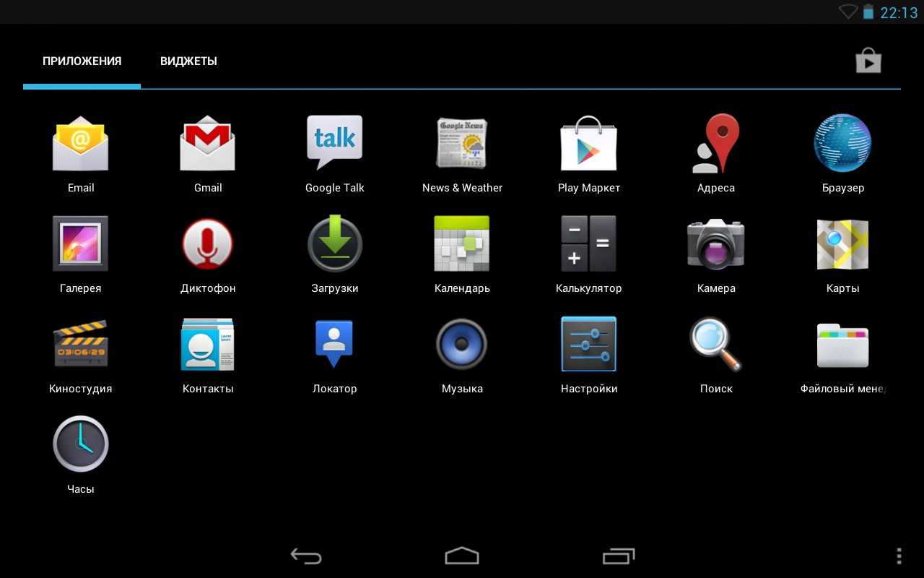Open Google Talk
The image size is (924, 578).
click(x=335, y=143)
